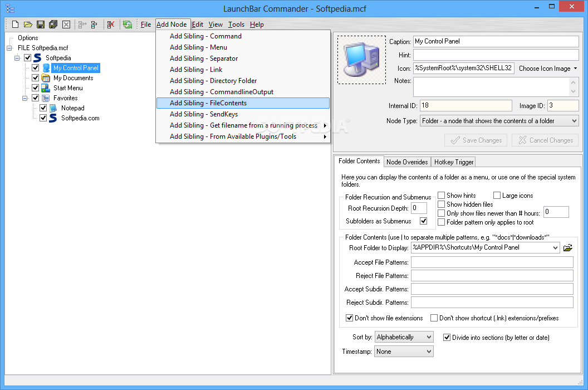Uncheck the My Documents node checkbox
The height and width of the screenshot is (390, 588).
pyautogui.click(x=35, y=78)
